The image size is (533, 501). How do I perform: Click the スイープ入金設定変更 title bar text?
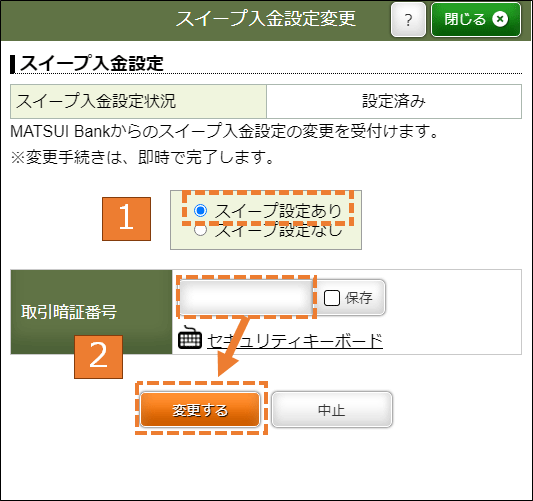coord(265,19)
